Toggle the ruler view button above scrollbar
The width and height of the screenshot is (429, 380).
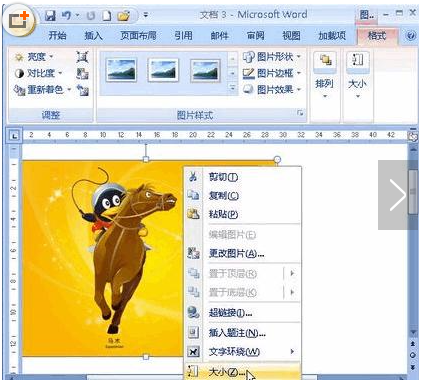point(413,136)
